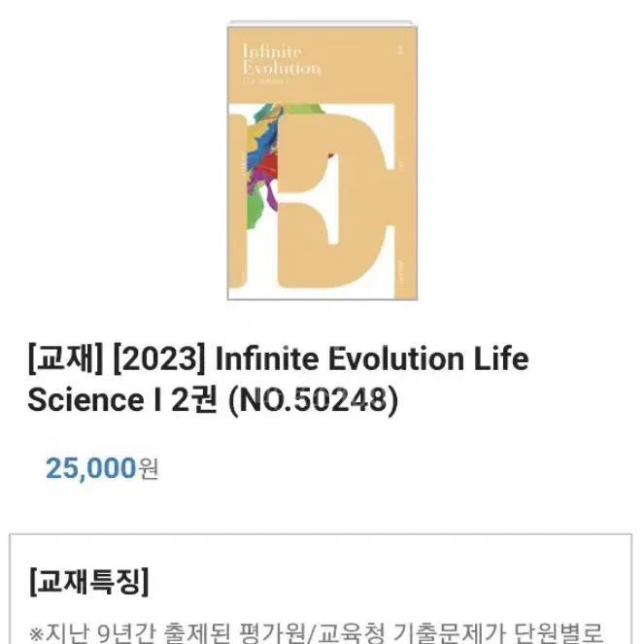Click 'Science I' in the title's second line
644x644 pixels.
click(94, 400)
